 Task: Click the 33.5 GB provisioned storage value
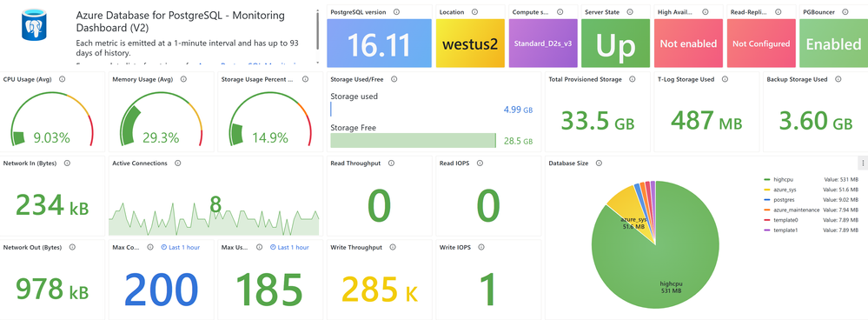[x=597, y=121]
